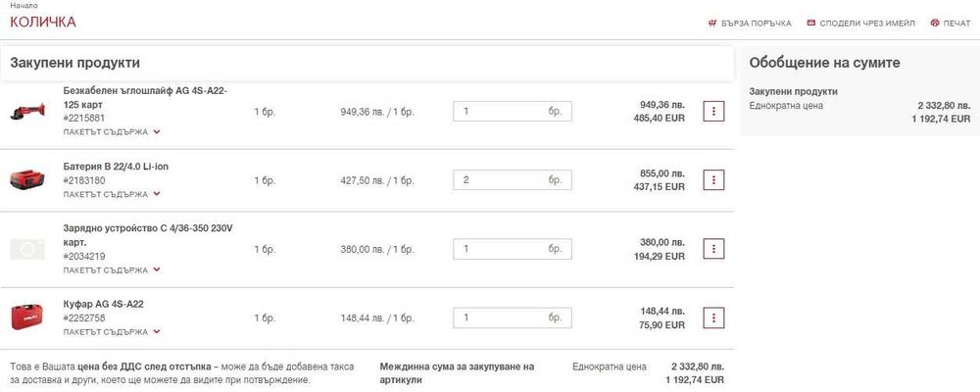The image size is (980, 392).
Task: Select item number #2183180
Action: [83, 180]
